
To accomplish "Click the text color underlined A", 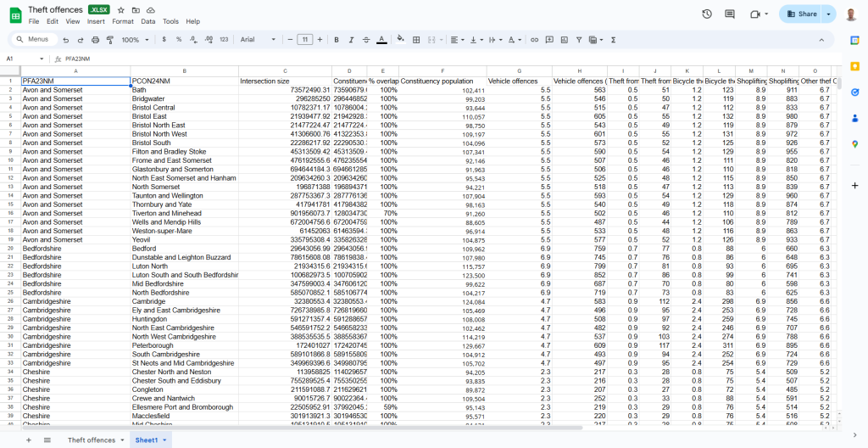I will 381,40.
